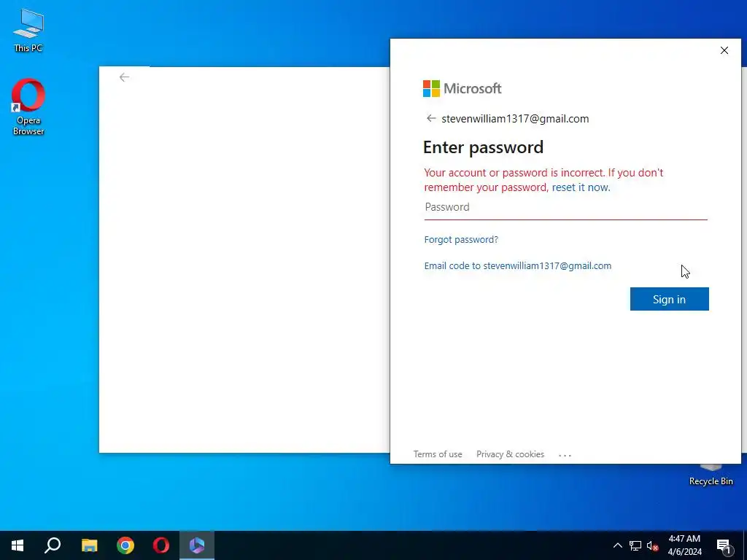Viewport: 747px width, 560px height.
Task: Open the taskbar clock and date
Action: click(684, 545)
